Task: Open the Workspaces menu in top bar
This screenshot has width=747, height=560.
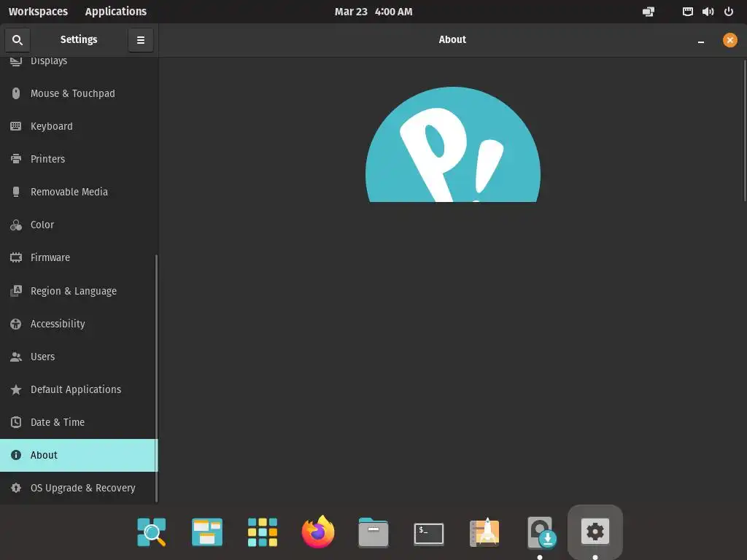Action: coord(38,12)
